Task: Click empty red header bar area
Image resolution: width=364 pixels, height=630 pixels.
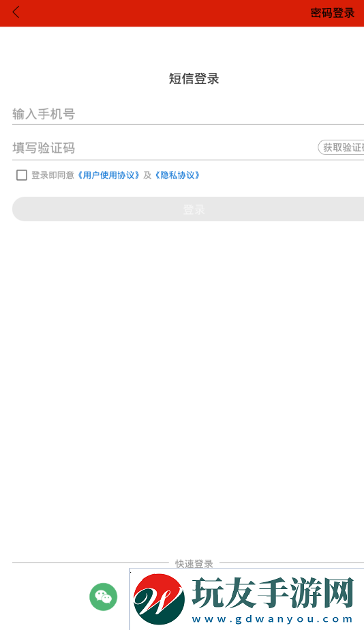Action: (161, 13)
